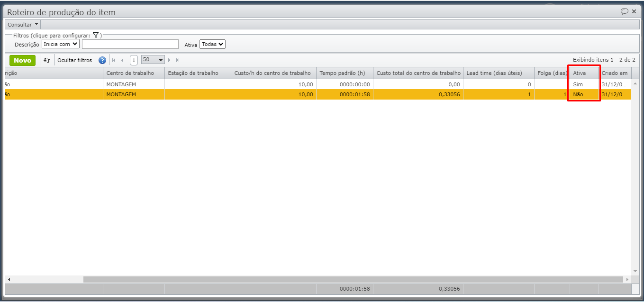Click the comment bubble icon in title bar

point(625,11)
